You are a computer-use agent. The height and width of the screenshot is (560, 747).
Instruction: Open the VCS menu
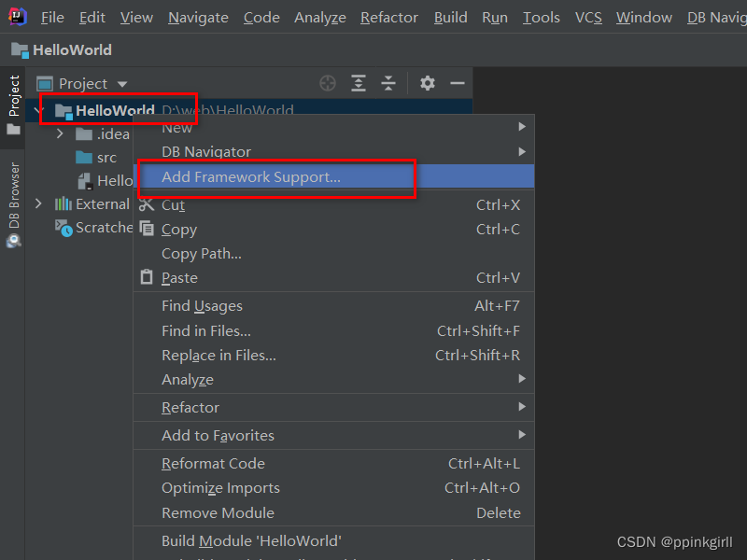(588, 18)
